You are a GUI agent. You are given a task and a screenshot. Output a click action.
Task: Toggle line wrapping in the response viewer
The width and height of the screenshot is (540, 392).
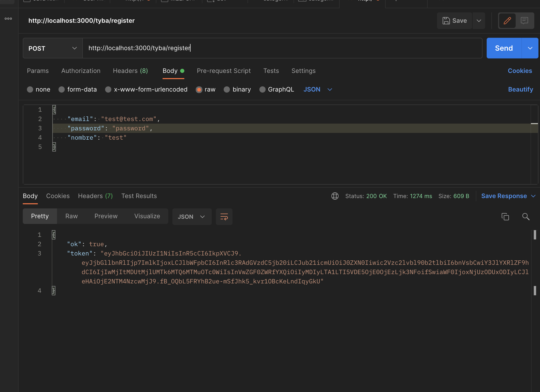[x=224, y=217]
